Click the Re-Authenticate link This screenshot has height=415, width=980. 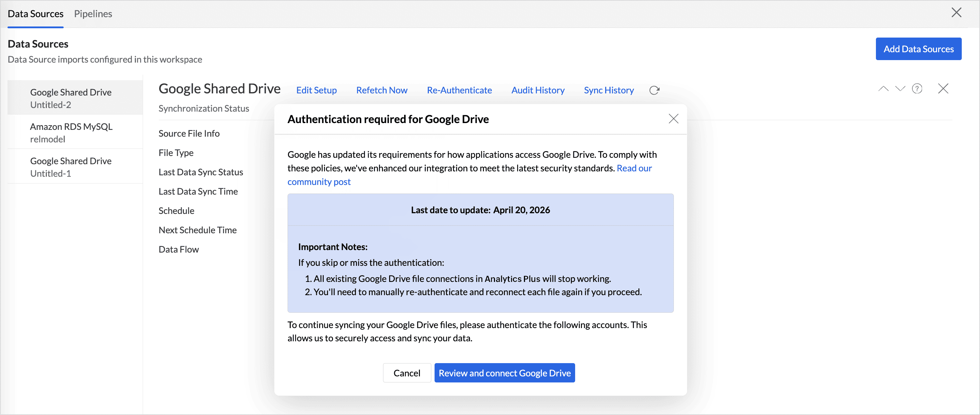pos(459,90)
